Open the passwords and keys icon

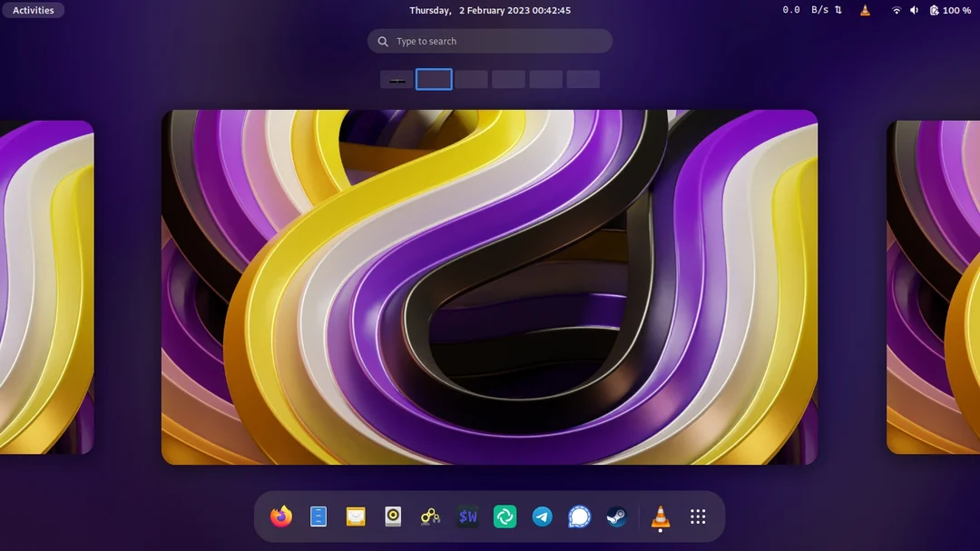[430, 517]
